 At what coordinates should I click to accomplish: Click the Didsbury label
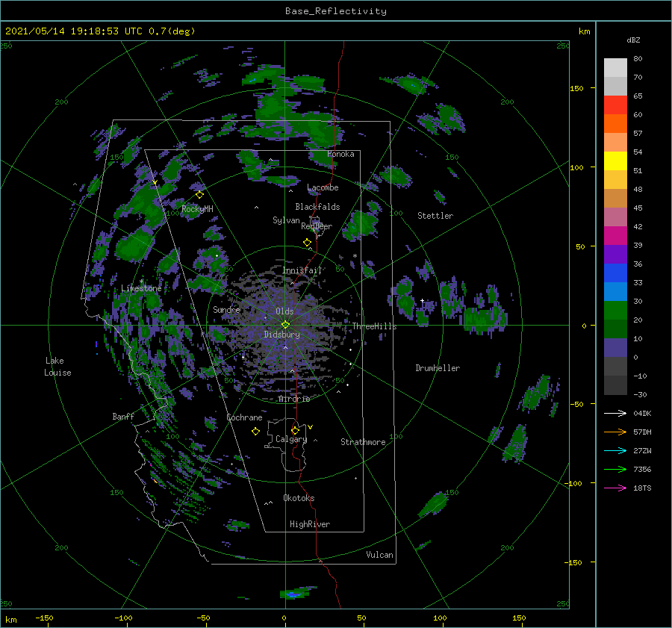281,335
